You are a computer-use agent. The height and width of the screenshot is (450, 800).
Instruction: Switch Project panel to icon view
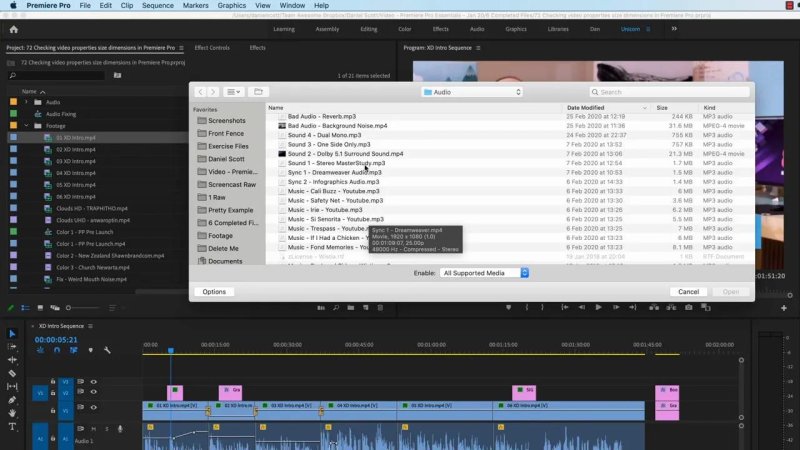[40, 308]
